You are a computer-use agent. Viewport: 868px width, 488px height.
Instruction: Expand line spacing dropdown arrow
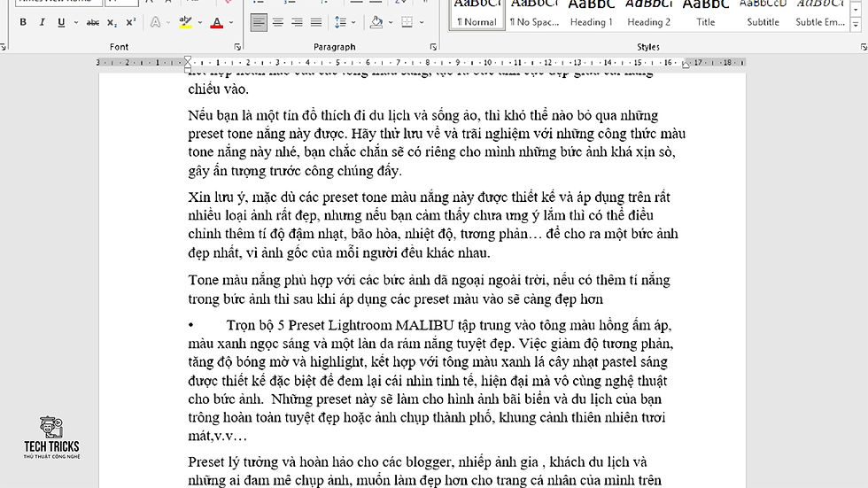(353, 22)
